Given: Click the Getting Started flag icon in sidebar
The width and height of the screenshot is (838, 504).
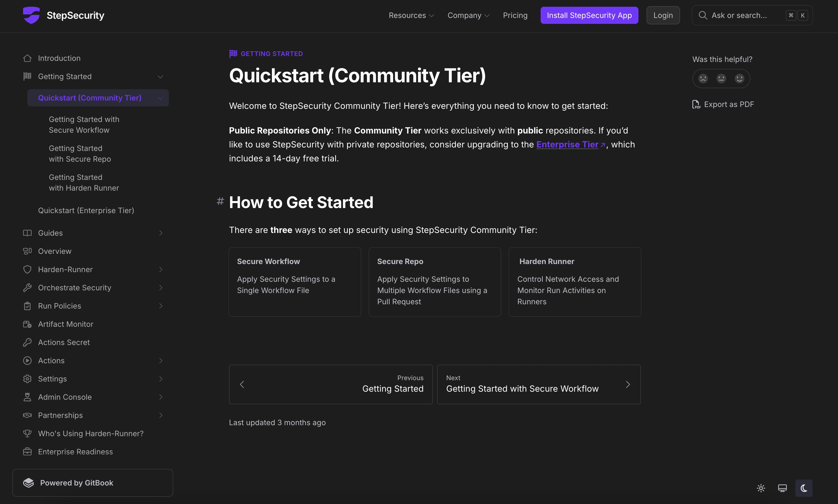Looking at the screenshot, I should pos(27,76).
